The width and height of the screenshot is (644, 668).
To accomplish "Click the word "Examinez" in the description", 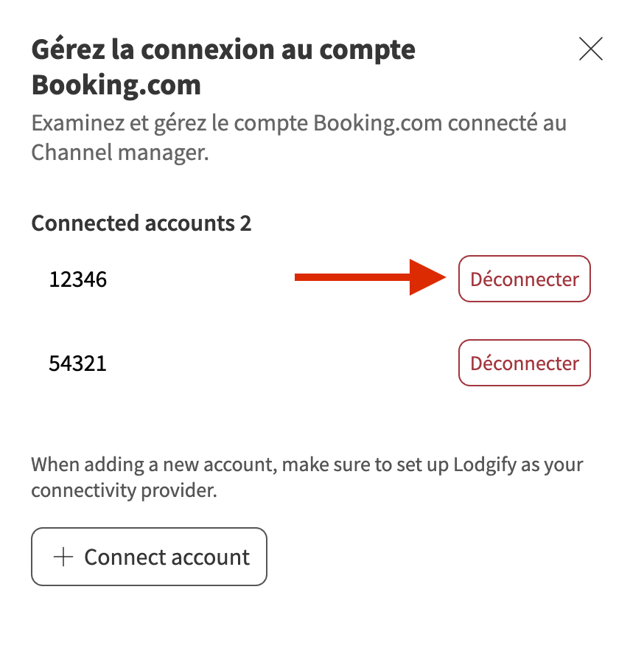I will 69,122.
